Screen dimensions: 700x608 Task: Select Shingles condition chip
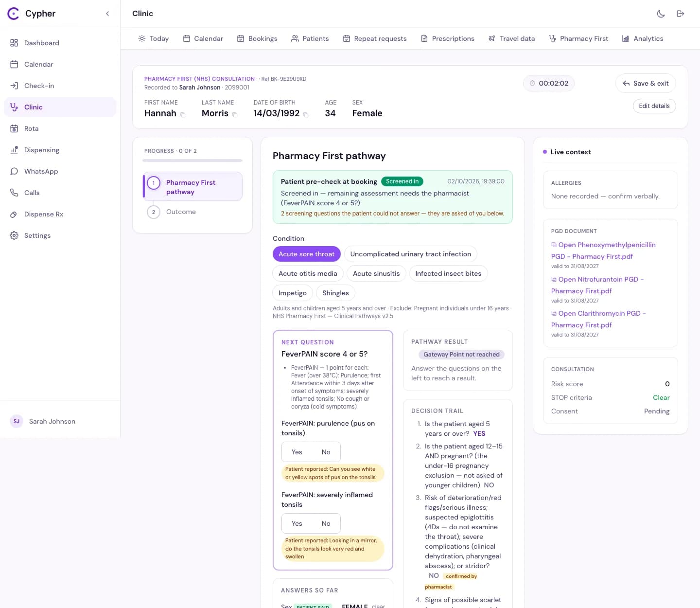[335, 293]
